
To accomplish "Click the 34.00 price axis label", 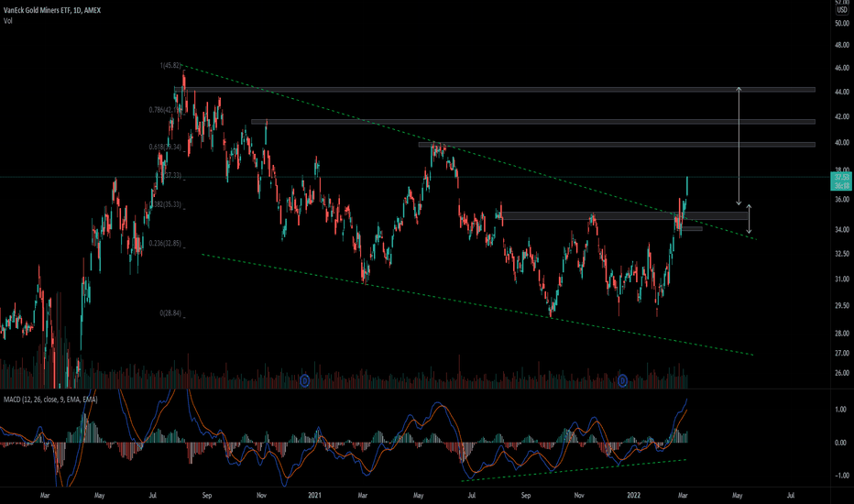I will coord(842,229).
